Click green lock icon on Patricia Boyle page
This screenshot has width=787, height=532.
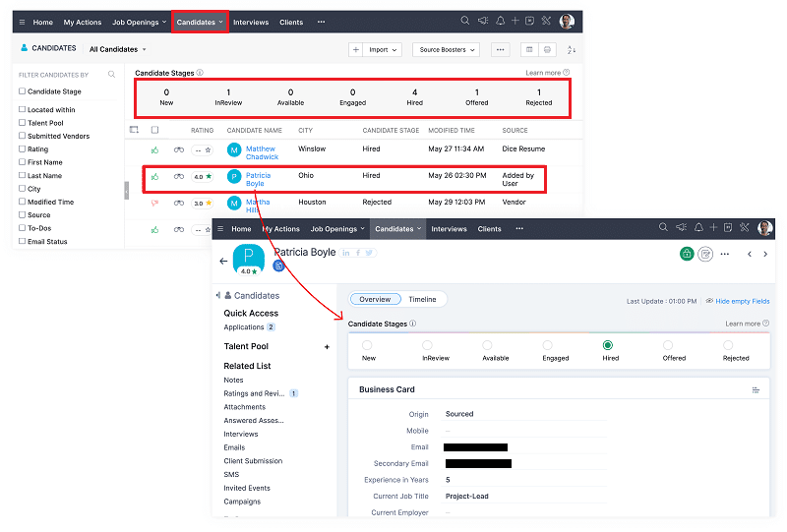[x=687, y=254]
